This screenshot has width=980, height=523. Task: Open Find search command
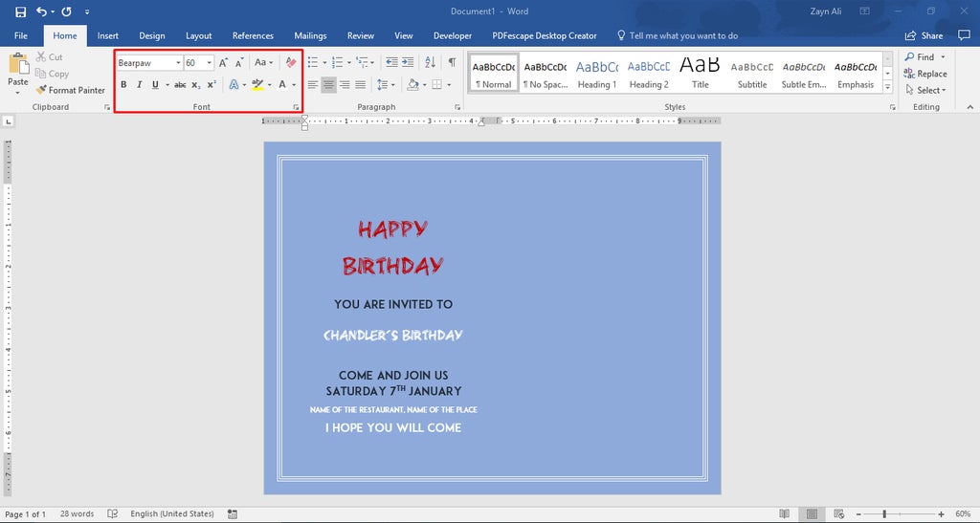(x=920, y=56)
